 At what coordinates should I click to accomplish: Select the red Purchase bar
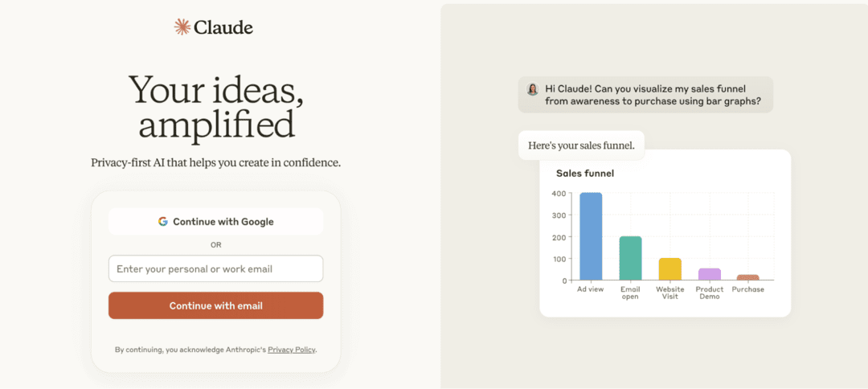(x=748, y=277)
